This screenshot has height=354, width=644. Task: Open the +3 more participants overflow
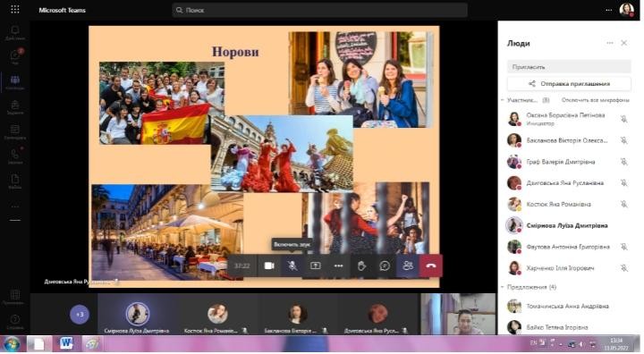[80, 315]
